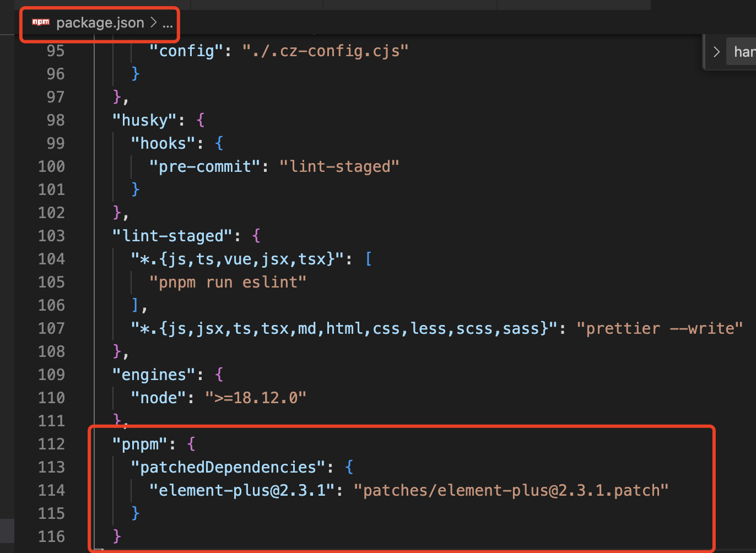Click the closing bracket on line 106
This screenshot has width=756, height=553.
click(136, 305)
